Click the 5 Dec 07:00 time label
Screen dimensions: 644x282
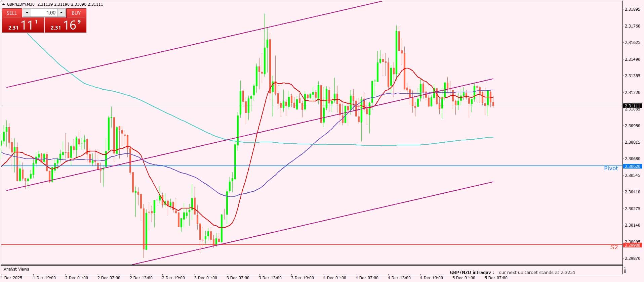496,278
